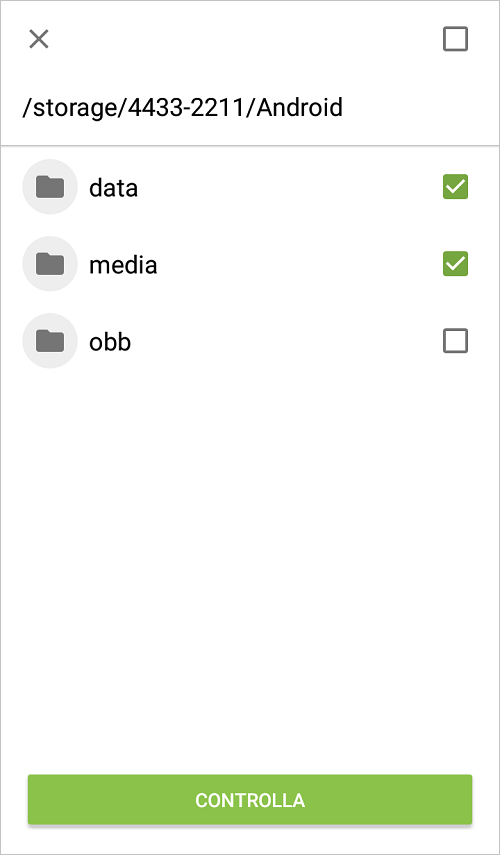Image resolution: width=500 pixels, height=855 pixels.
Task: Tick the select-all checkbox in the header
Action: [x=455, y=39]
